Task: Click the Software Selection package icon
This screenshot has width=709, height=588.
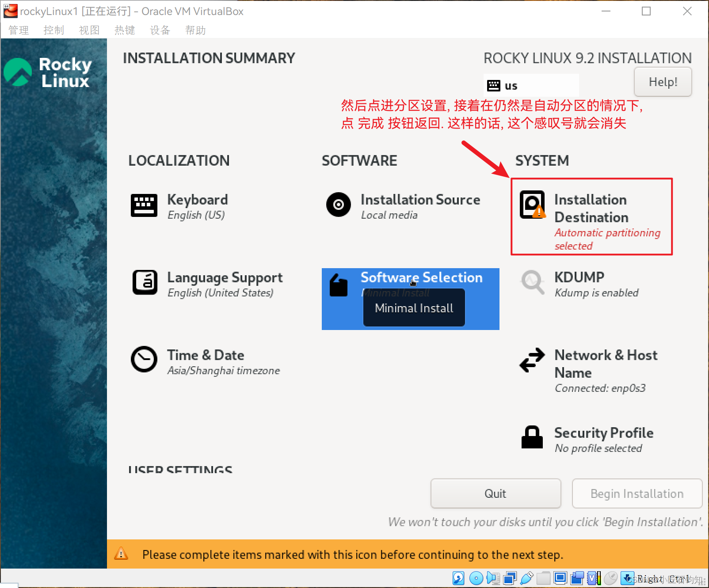Action: [339, 285]
